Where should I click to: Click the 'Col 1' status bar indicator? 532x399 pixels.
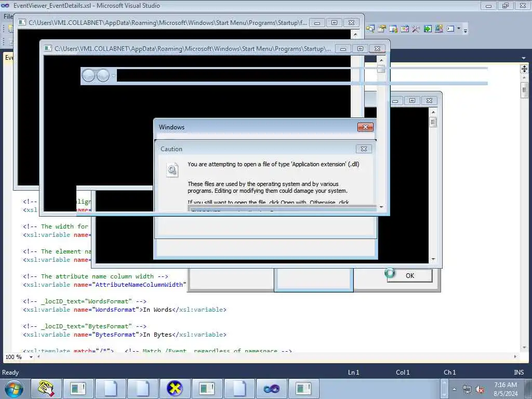[403, 372]
